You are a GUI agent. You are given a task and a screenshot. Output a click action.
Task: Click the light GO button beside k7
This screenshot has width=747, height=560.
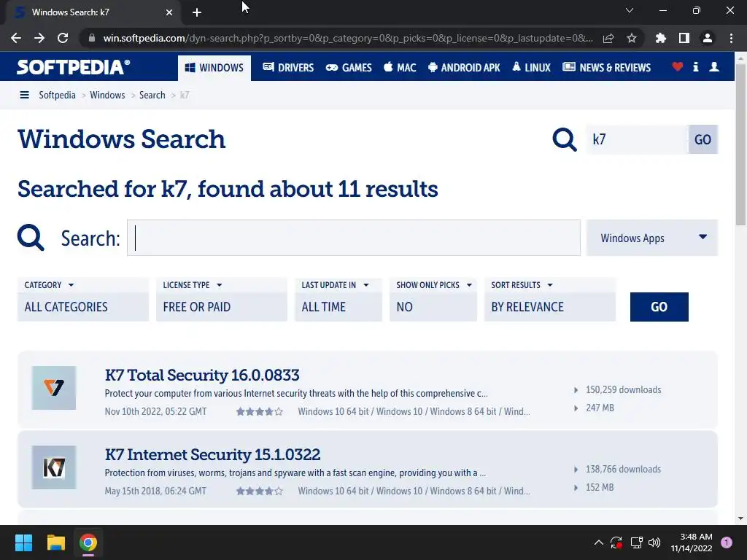tap(703, 139)
